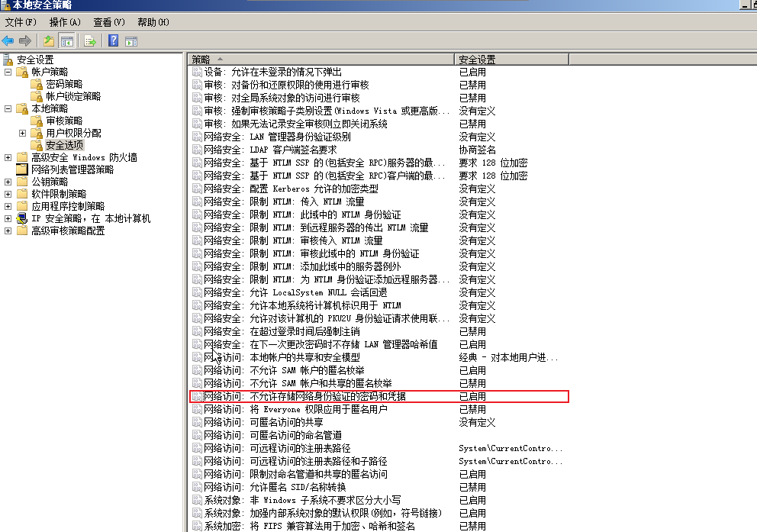Click the 网络列表管理器策略 icon
The image size is (757, 532).
click(x=22, y=169)
